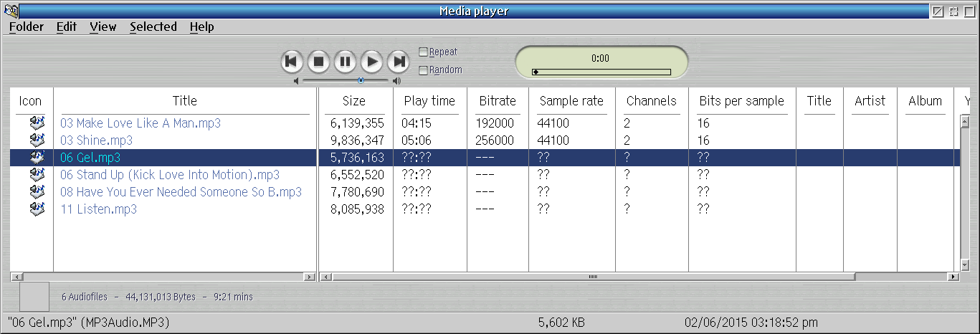The image size is (980, 334).
Task: Pause playback with the pause button
Action: [345, 61]
